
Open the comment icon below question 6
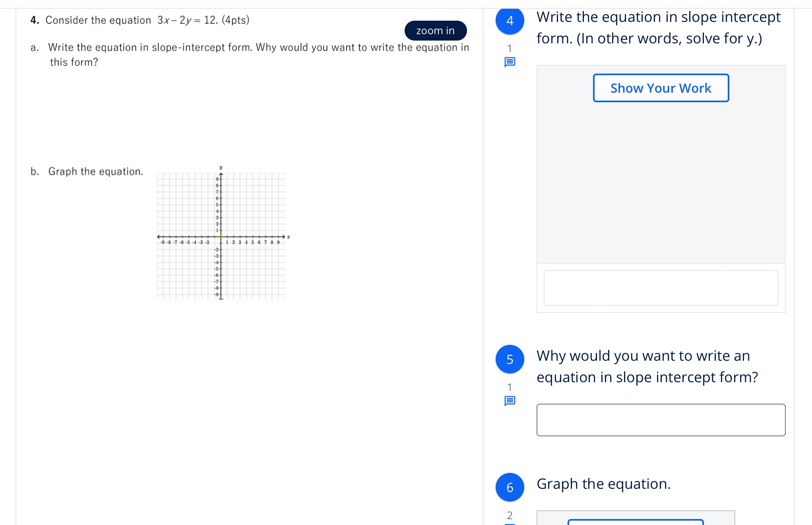coord(510,524)
